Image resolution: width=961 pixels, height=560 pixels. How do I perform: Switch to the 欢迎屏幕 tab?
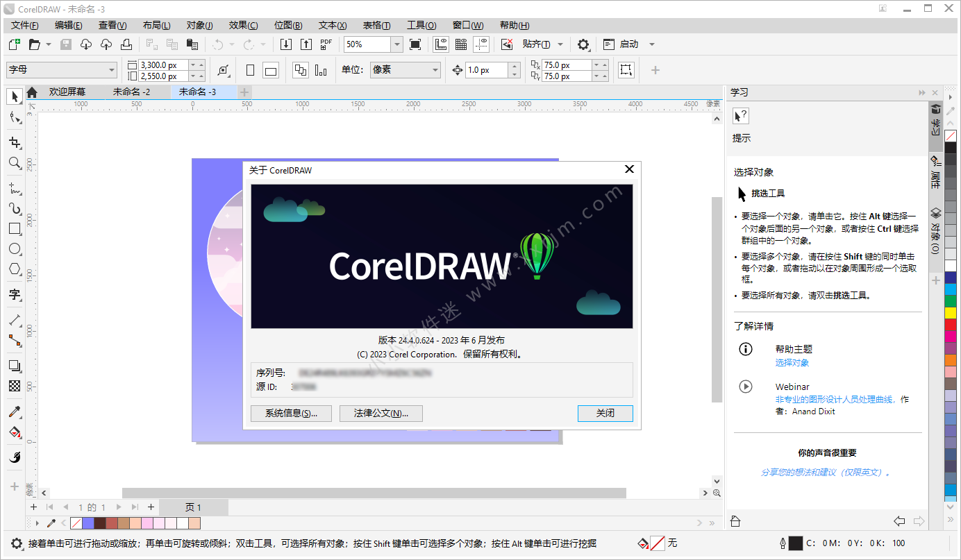click(x=67, y=92)
